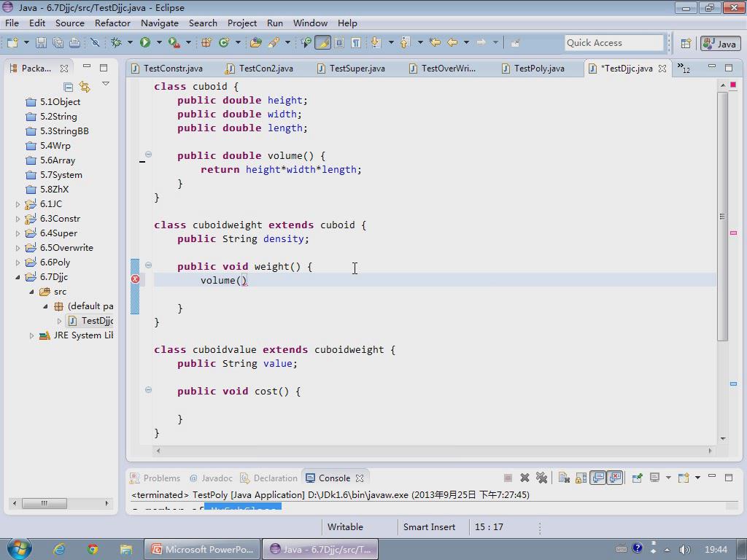Expand the 6.1JC project
747x560 pixels.
18,204
